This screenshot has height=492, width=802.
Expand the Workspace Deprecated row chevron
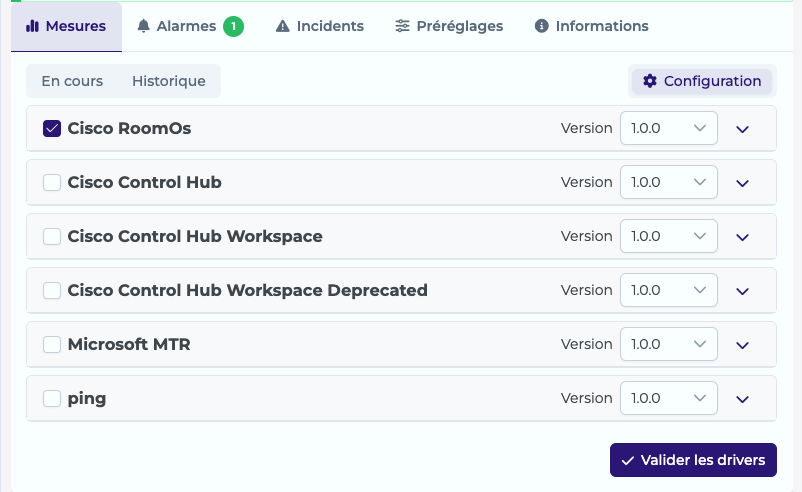click(x=742, y=292)
